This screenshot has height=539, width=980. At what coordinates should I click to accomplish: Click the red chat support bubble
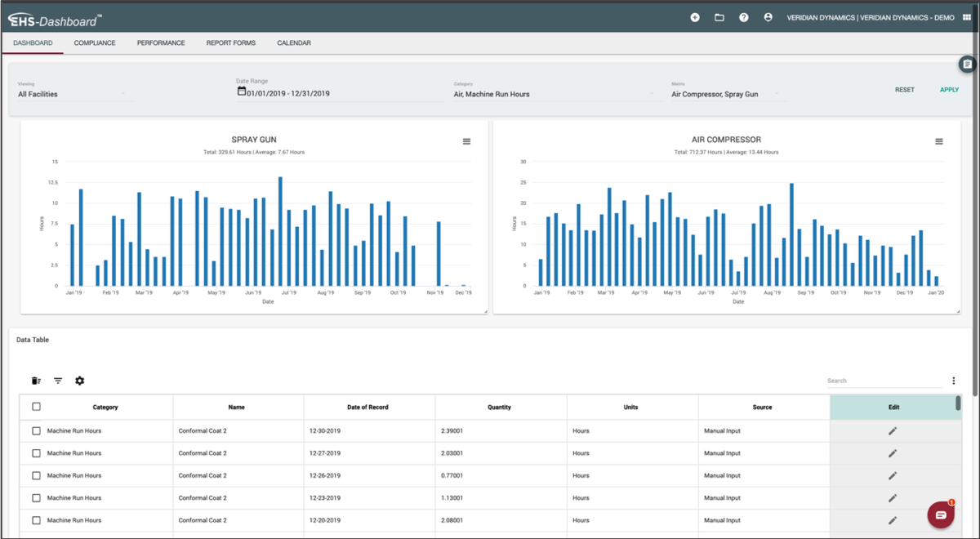click(941, 514)
